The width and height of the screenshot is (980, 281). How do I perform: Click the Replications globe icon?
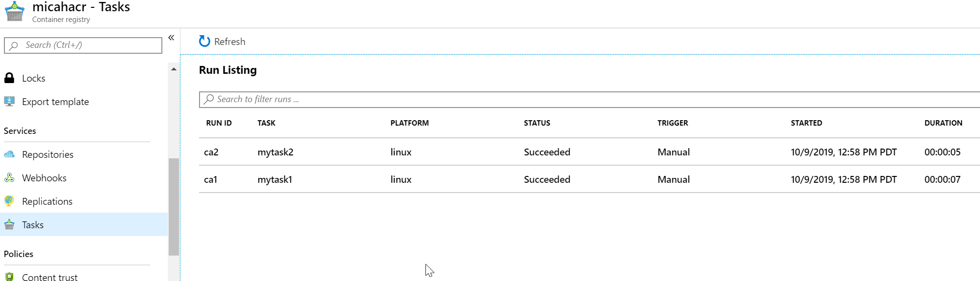tap(9, 201)
